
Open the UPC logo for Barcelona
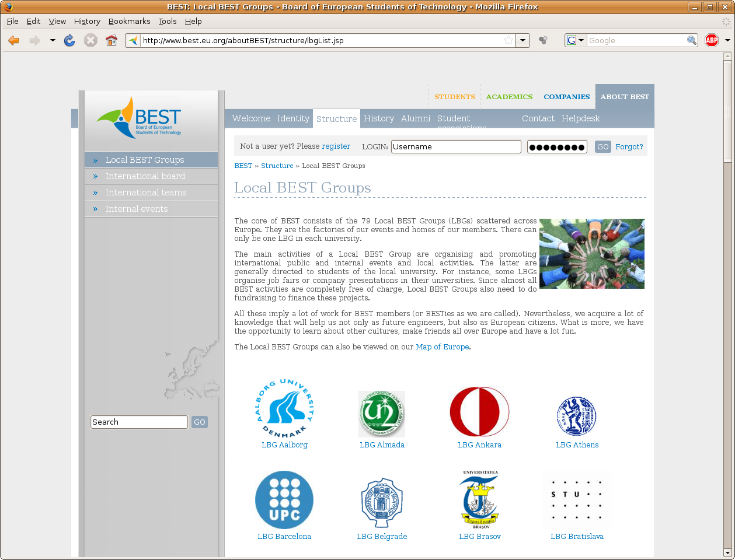pyautogui.click(x=284, y=500)
